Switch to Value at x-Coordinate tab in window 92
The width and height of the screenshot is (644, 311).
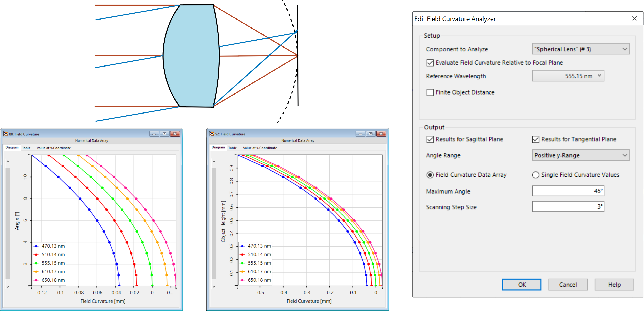point(260,148)
